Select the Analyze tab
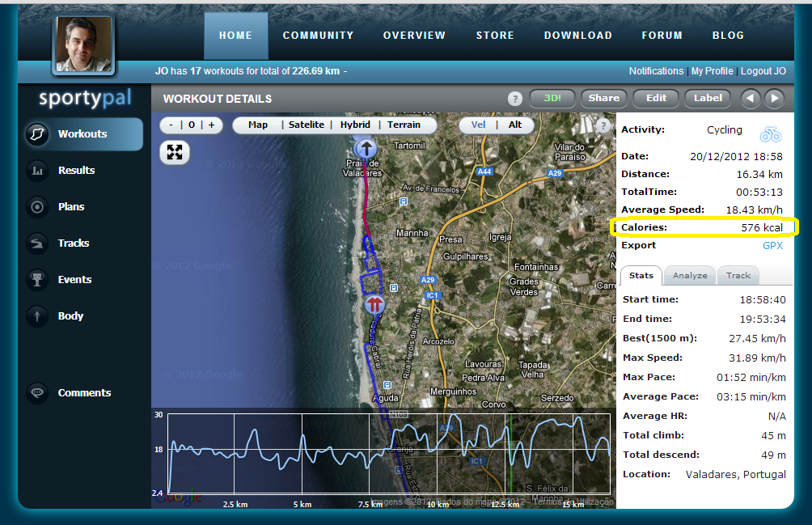 tap(690, 276)
